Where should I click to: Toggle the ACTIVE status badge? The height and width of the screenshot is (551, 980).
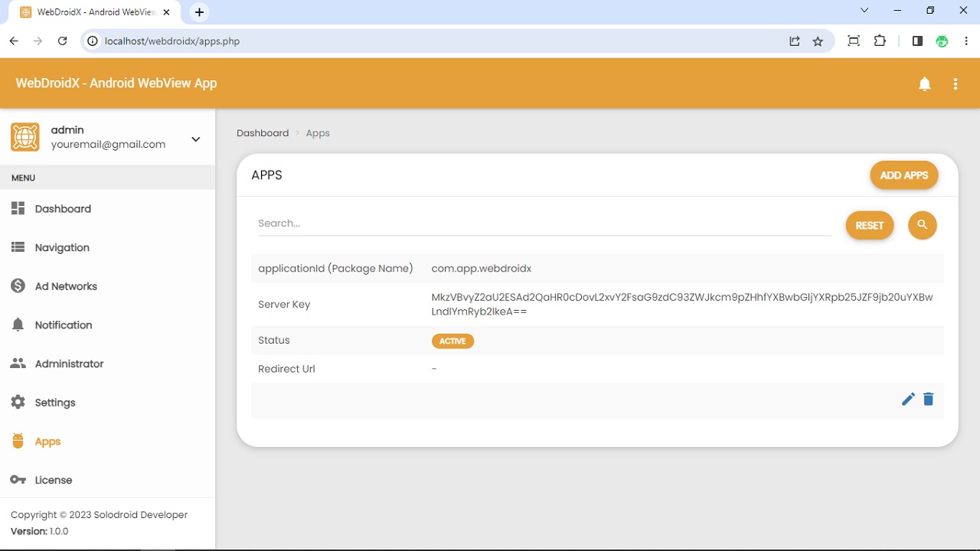452,341
